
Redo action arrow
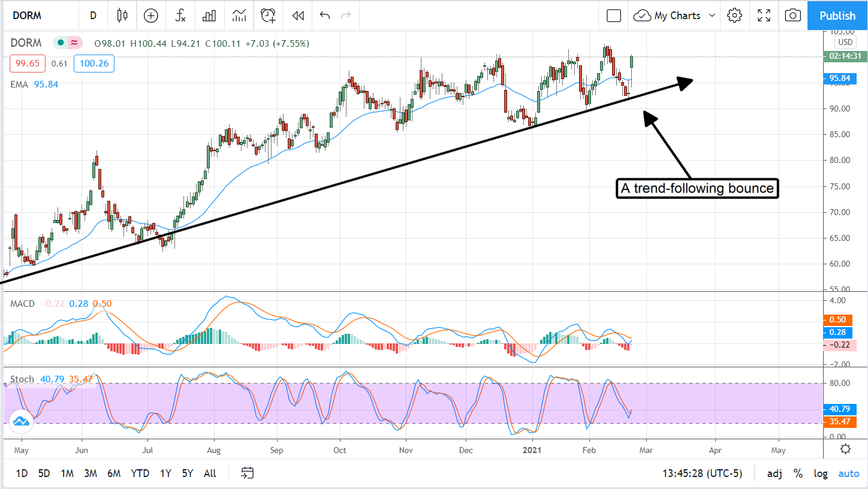click(345, 16)
